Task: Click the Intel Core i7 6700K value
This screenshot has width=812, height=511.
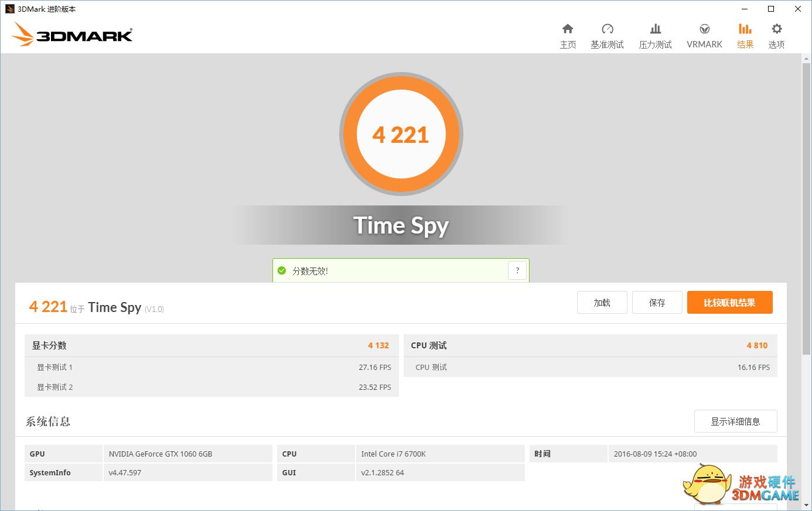Action: (x=394, y=454)
